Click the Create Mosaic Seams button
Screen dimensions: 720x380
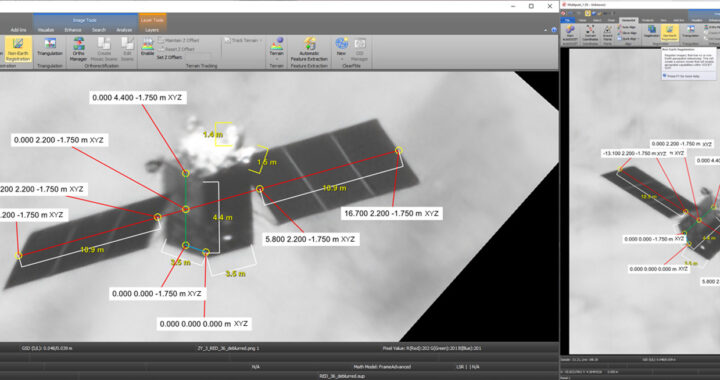click(x=104, y=50)
